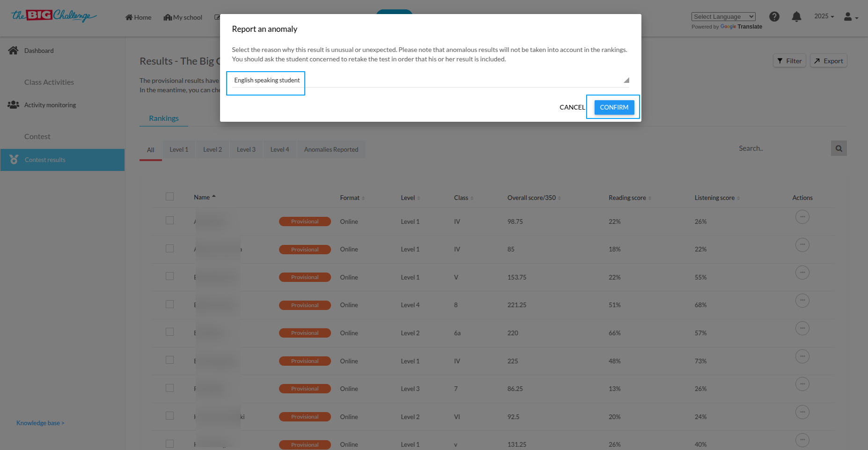
Task: Click the Format column sort icon
Action: tap(363, 198)
